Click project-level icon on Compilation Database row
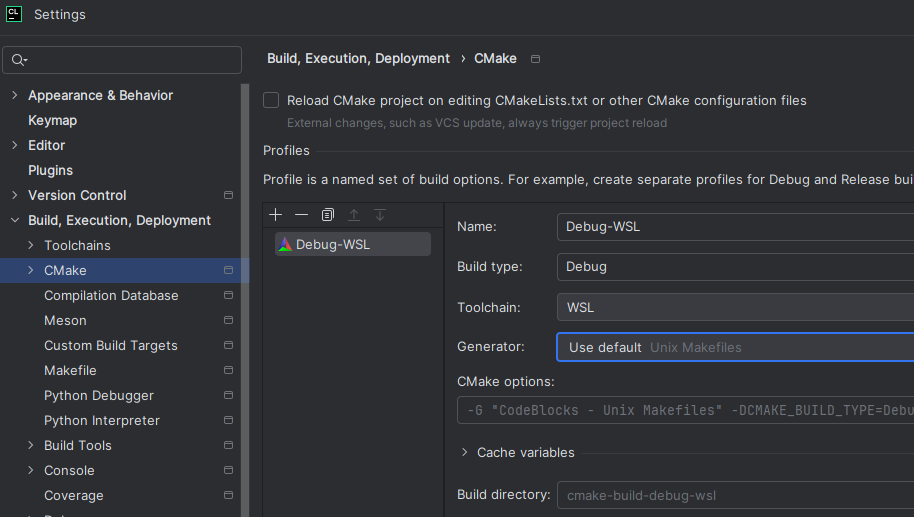 228,296
